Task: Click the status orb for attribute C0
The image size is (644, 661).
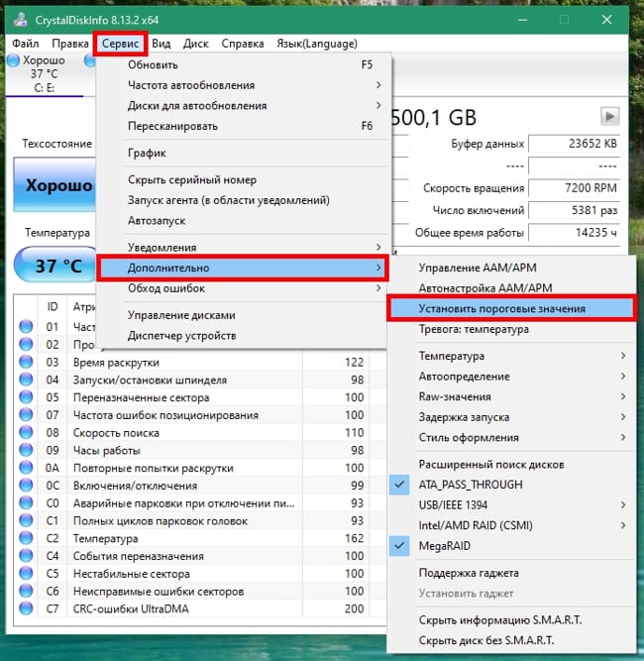Action: 26,502
